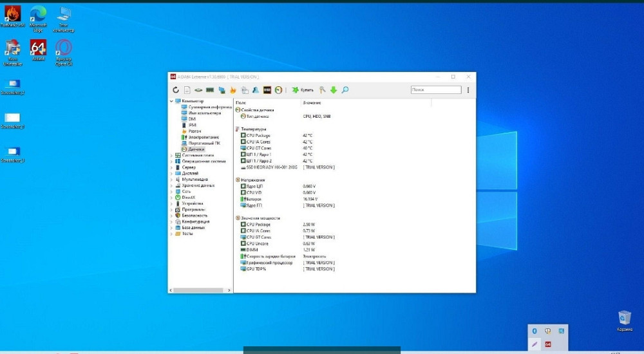Click the memory module benchmark toolbar icon
The height and width of the screenshot is (354, 644).
(209, 90)
